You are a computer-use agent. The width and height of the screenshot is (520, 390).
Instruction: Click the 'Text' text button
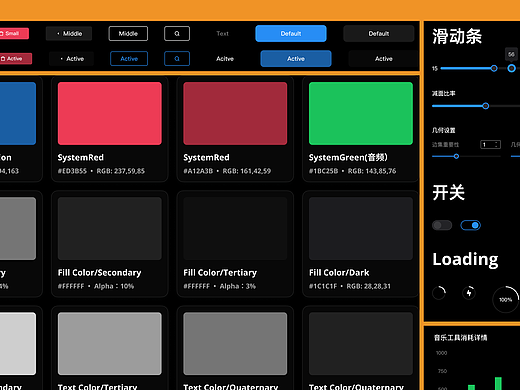(222, 33)
